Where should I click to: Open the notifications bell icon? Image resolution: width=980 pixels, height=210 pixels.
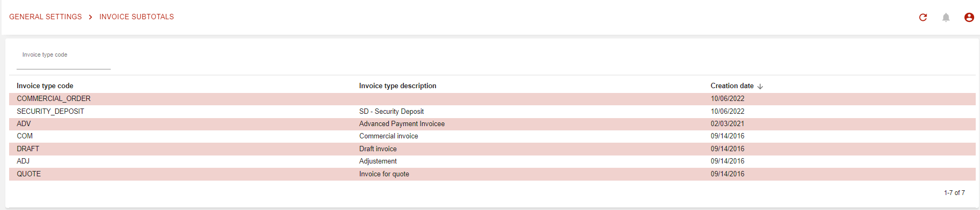(946, 18)
